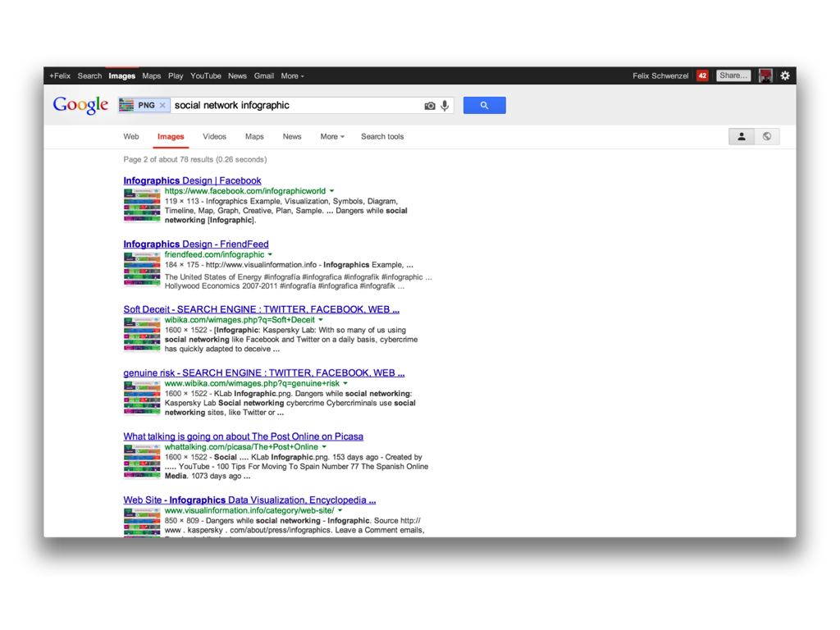The image size is (840, 630).
Task: Open the Infographics Design | Facebook result
Action: tap(192, 180)
